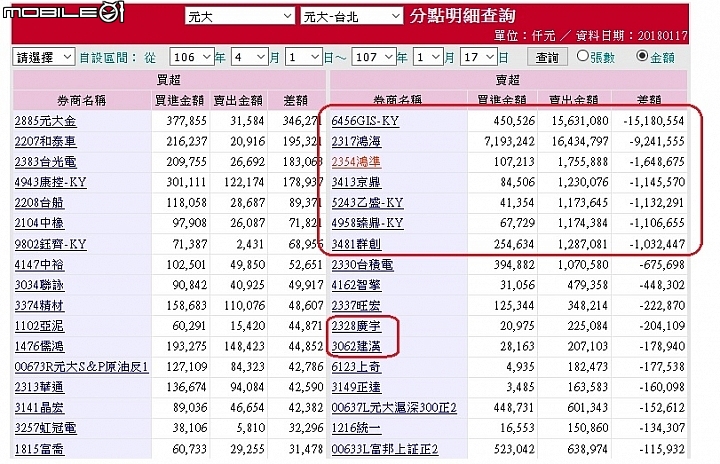The image size is (720, 464).
Task: Open the 3374精材 stock link
Action: (39, 306)
